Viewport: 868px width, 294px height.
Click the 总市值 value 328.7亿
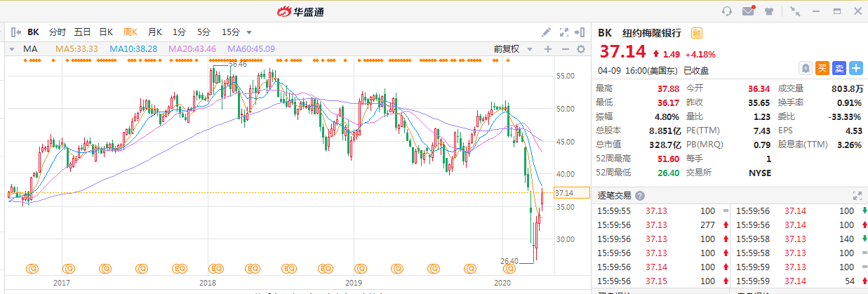pyautogui.click(x=664, y=144)
